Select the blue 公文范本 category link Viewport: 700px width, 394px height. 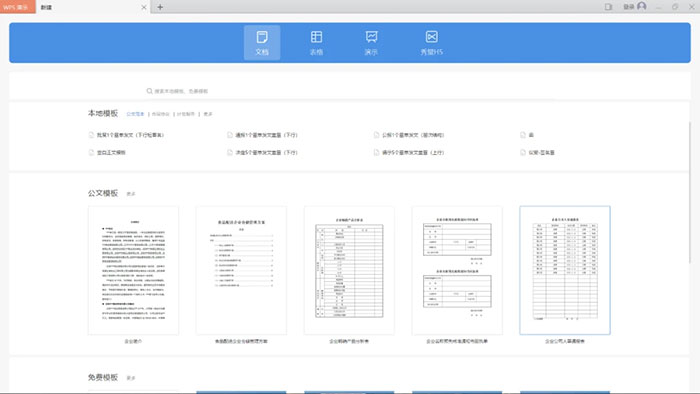tap(135, 114)
